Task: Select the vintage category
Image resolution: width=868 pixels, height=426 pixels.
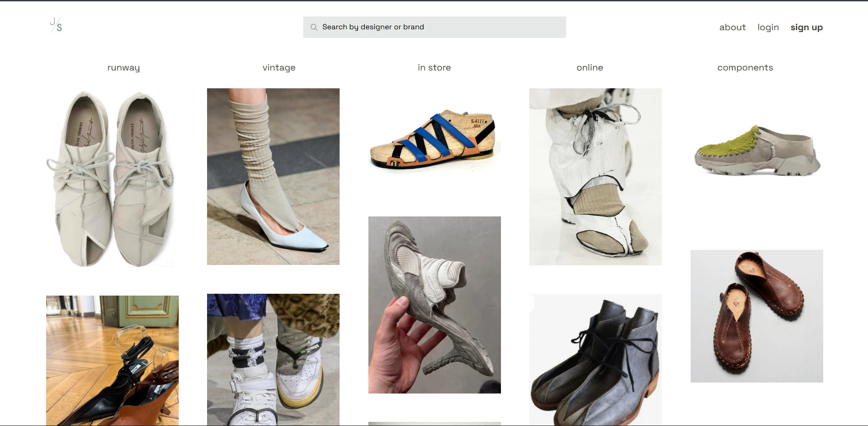Action: click(x=279, y=68)
